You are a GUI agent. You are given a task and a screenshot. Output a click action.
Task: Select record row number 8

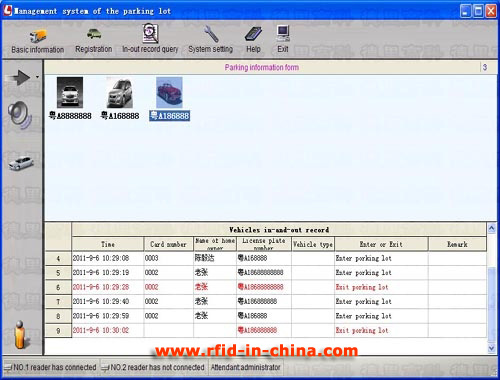click(58, 316)
